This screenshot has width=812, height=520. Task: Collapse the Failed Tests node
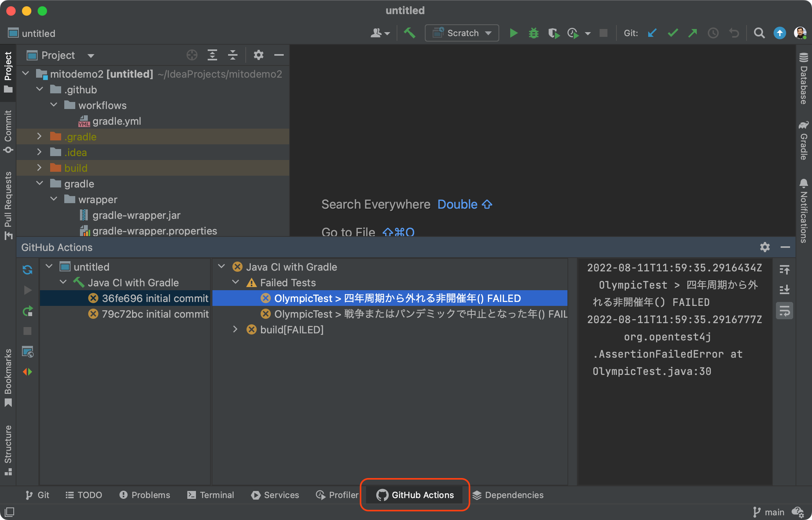coord(236,282)
